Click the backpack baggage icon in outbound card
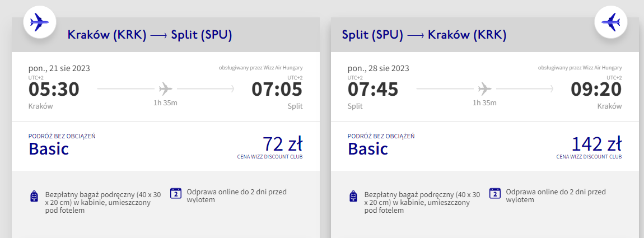The height and width of the screenshot is (238, 644). point(35,196)
